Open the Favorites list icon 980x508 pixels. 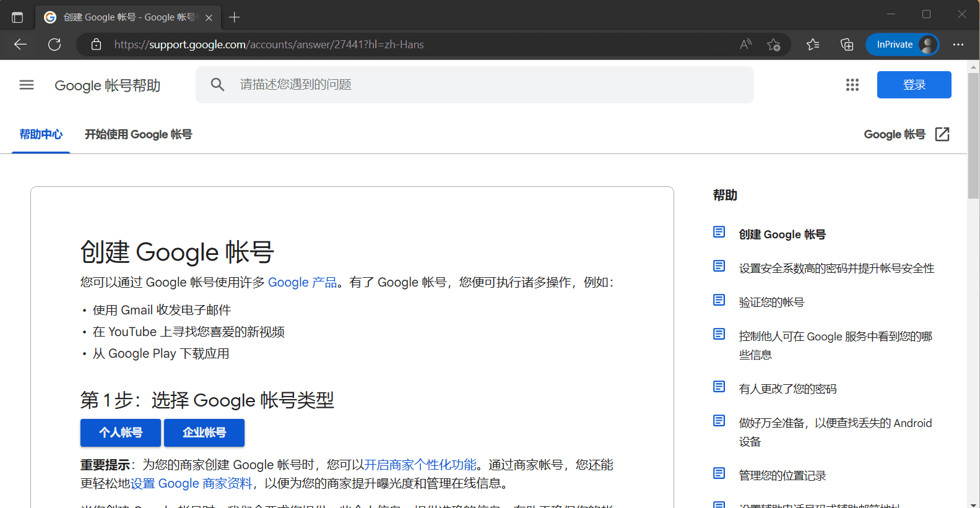tap(813, 45)
